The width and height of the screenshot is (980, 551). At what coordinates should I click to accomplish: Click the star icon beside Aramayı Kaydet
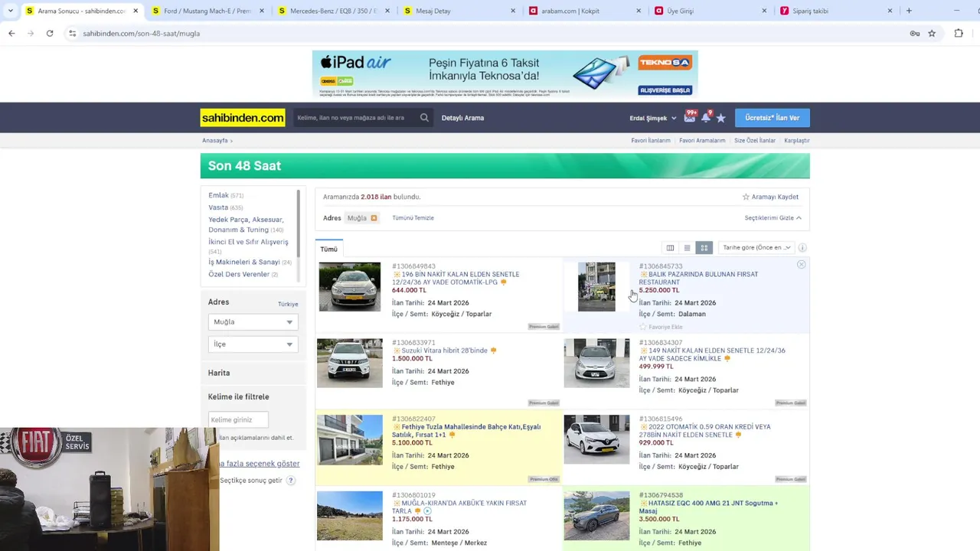click(x=746, y=197)
